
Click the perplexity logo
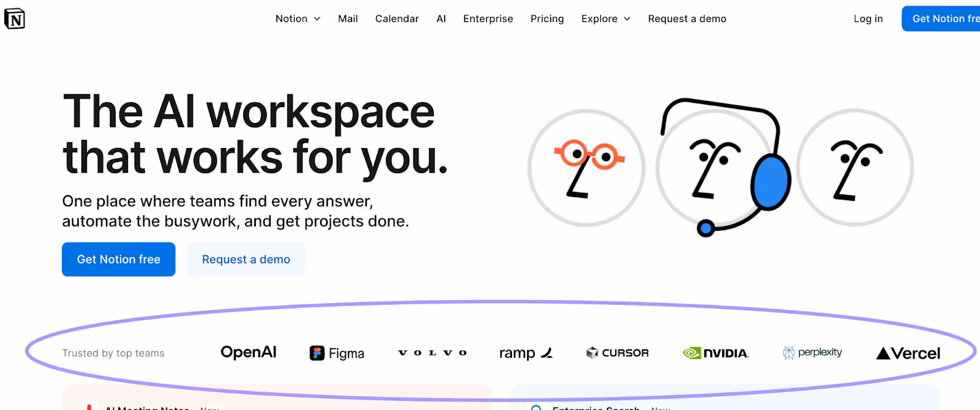click(x=813, y=352)
